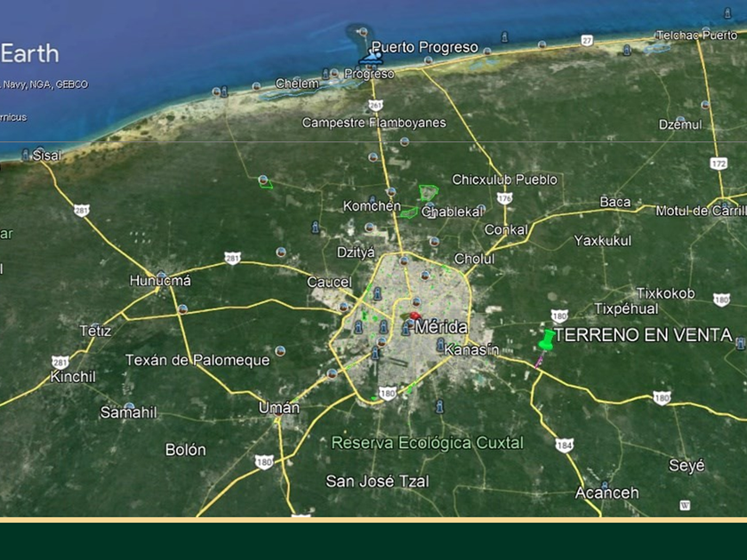Select the highway 176 shield near Conkal
Screen dimensions: 747x560
[x=505, y=198]
